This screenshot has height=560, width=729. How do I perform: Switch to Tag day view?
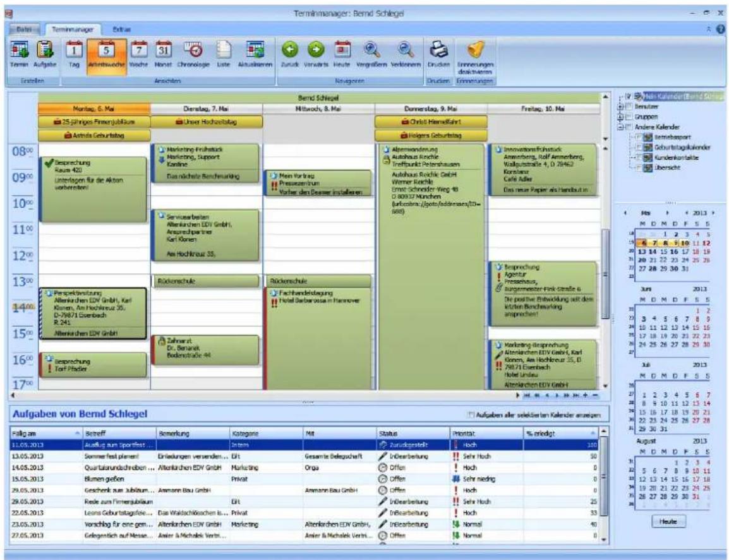(x=75, y=55)
